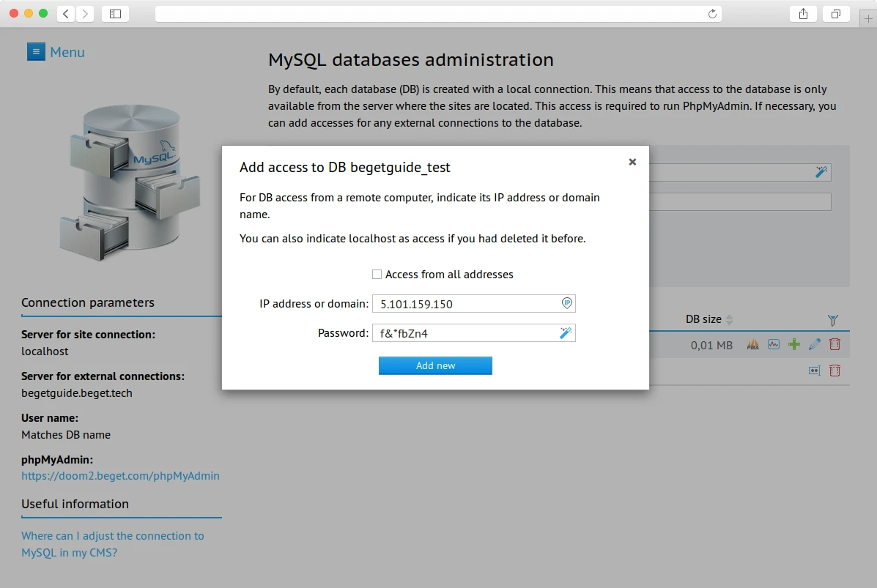877x588 pixels.
Task: Delete the beget guide database via trash icon
Action: 835,344
